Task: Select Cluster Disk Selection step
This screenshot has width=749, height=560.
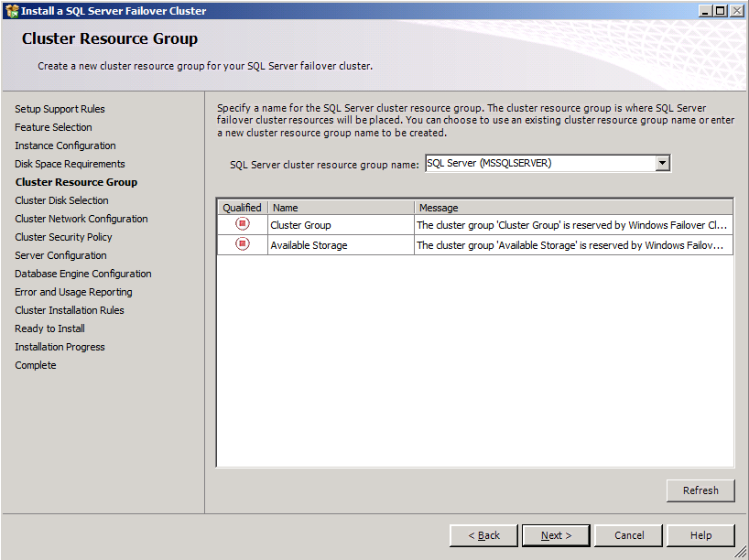Action: pyautogui.click(x=61, y=200)
